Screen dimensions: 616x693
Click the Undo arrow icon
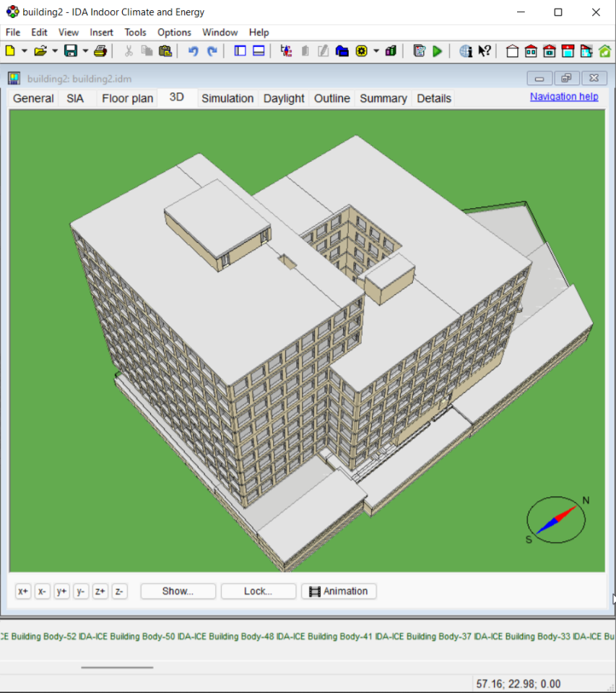[193, 51]
